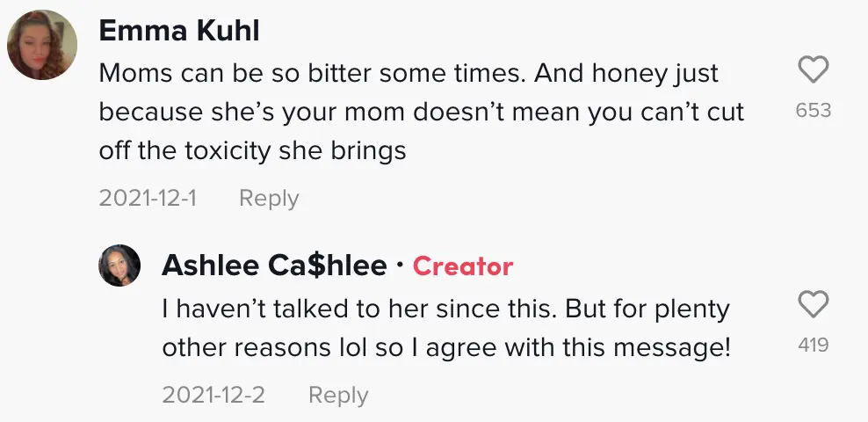
Task: Click the line "I haven't talked to her since this"
Action: (445, 309)
